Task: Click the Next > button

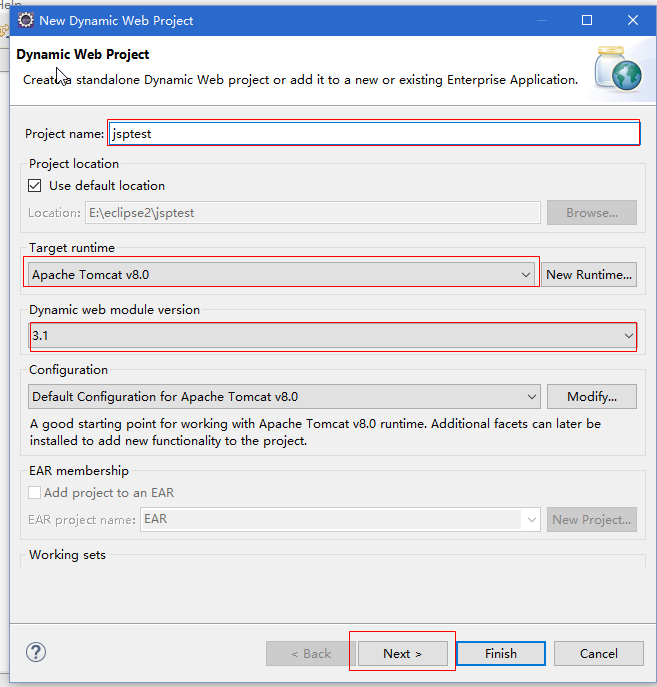Action: 403,654
